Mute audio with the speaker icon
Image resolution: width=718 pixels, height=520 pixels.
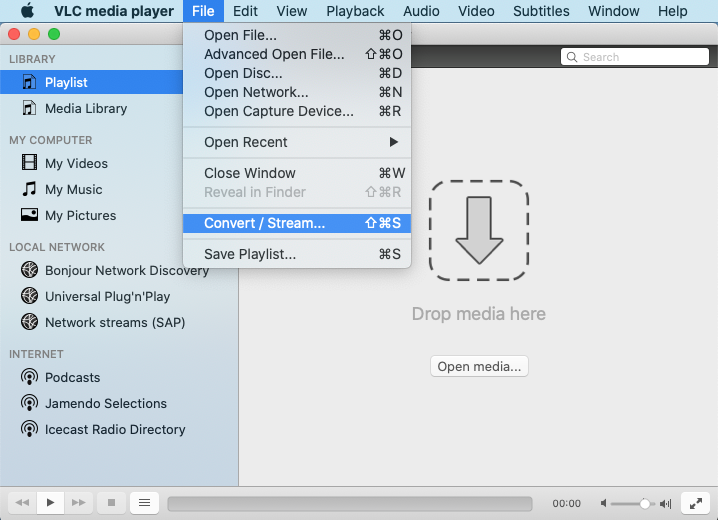tap(604, 504)
